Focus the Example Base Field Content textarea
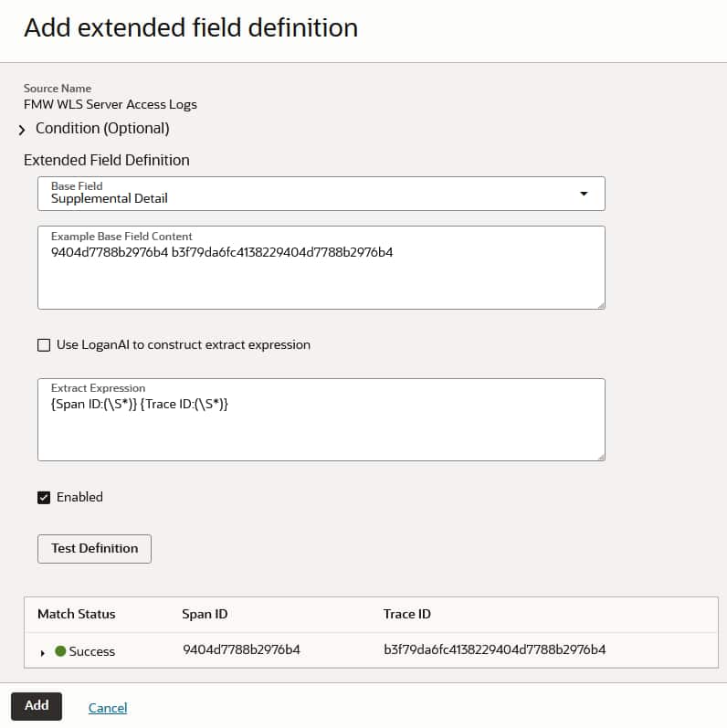 [320, 274]
